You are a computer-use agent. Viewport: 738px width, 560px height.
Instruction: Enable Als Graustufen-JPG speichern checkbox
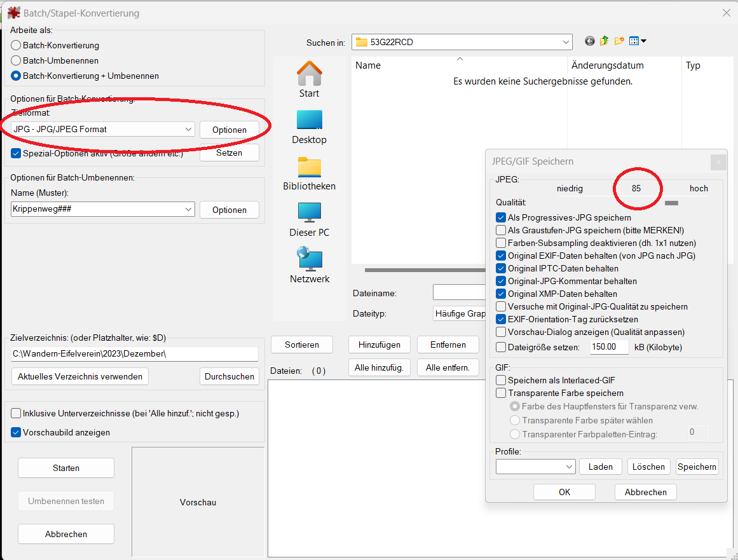tap(501, 230)
